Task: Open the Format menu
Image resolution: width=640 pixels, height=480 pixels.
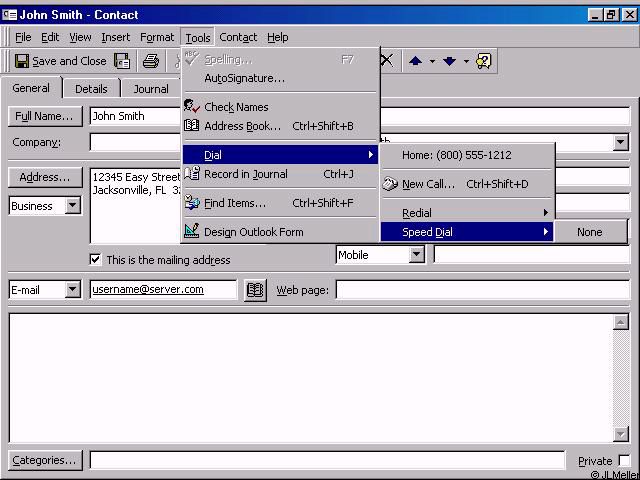Action: [x=157, y=38]
